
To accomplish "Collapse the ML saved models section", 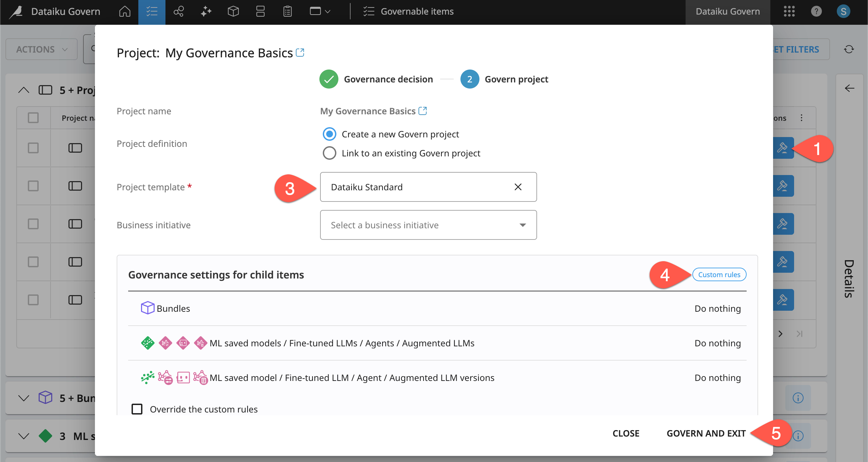I will point(23,436).
